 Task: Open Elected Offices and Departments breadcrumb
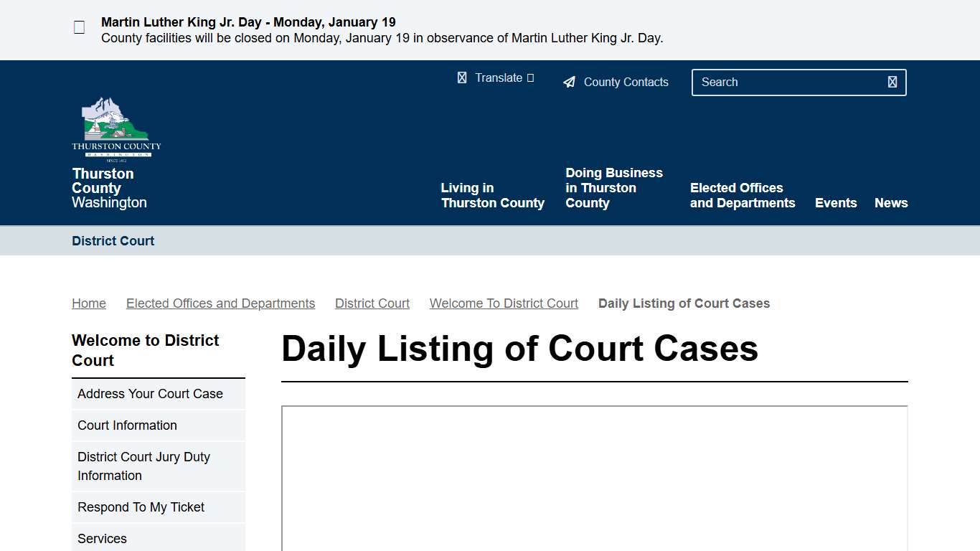(x=220, y=303)
